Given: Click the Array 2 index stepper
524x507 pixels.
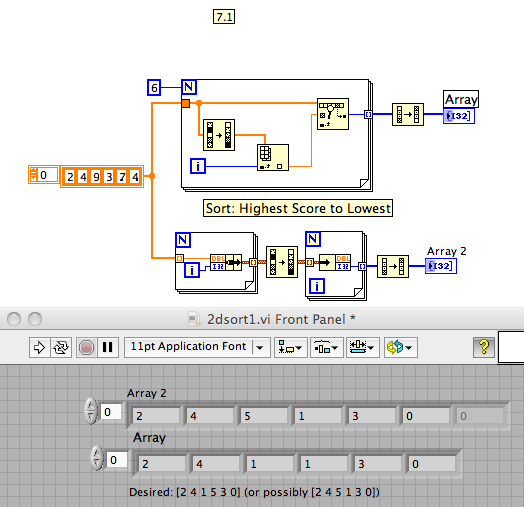Looking at the screenshot, I should (x=91, y=411).
